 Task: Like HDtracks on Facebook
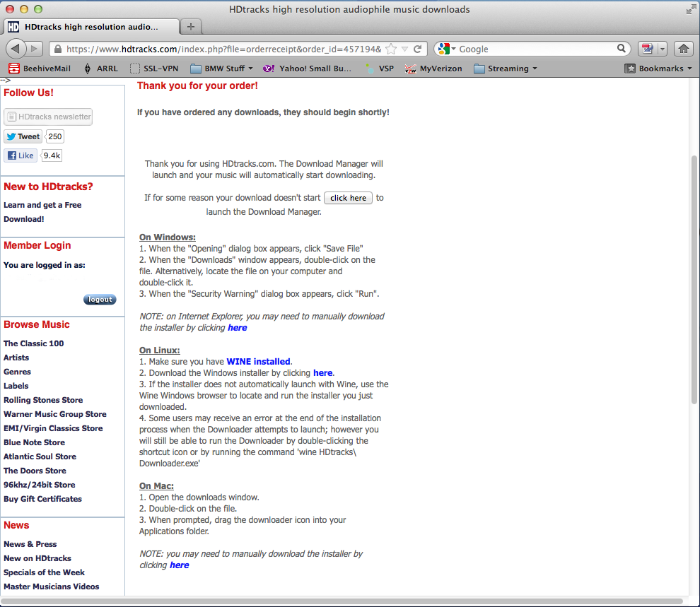[x=21, y=155]
